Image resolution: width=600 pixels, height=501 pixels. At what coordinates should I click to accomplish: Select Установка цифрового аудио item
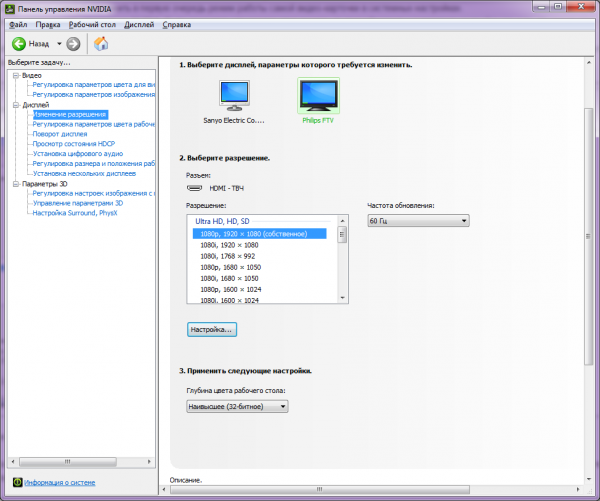pyautogui.click(x=78, y=154)
